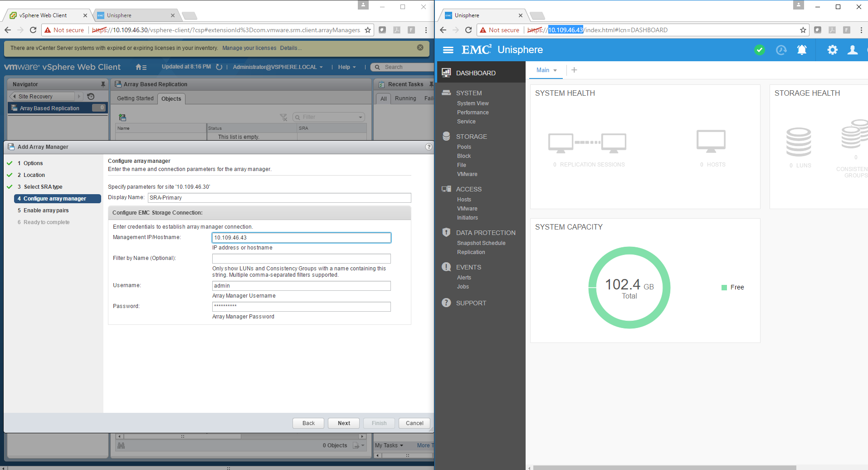Viewport: 868px width, 470px height.
Task: Expand Administrator@VSPHERE.LOCAL user menu
Action: tap(278, 67)
